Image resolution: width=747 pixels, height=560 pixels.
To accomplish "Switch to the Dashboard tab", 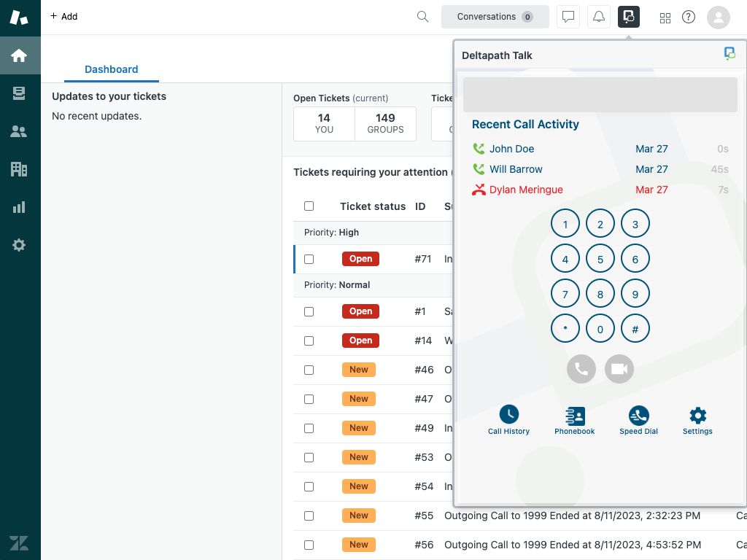I will pos(111,69).
